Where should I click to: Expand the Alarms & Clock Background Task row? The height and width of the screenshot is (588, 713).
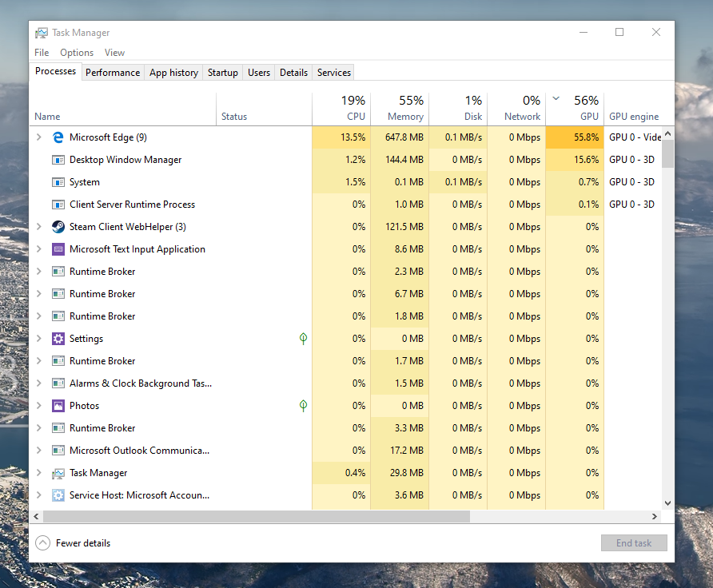(x=39, y=383)
